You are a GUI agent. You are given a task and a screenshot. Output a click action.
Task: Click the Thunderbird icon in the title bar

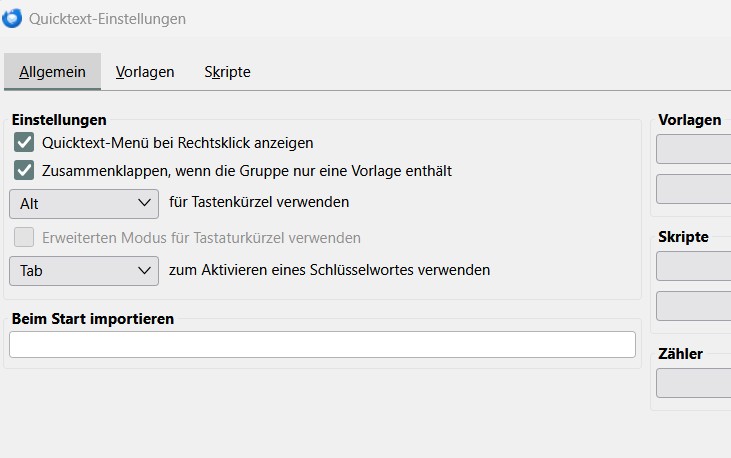[13, 18]
